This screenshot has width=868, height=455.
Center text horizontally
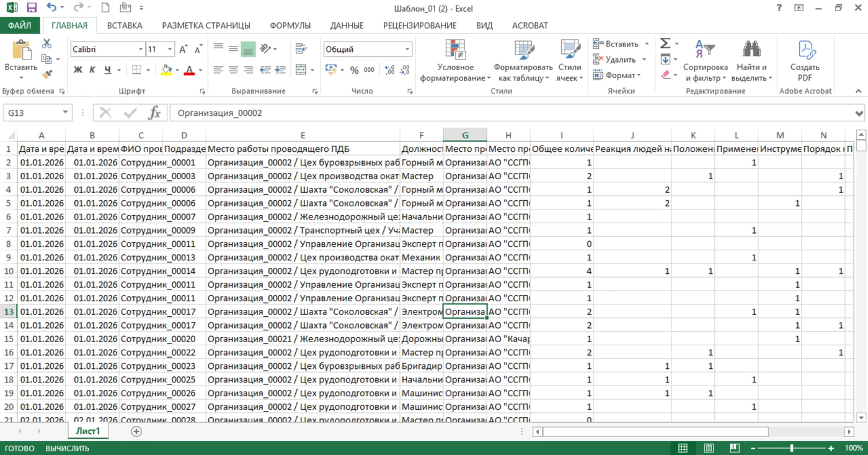[x=233, y=70]
